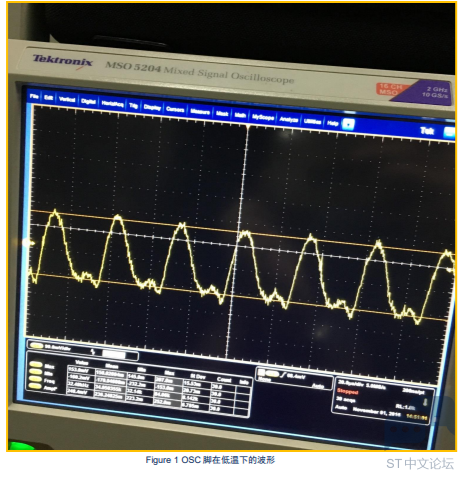This screenshot has height=479, width=463.
Task: Click the window button right of Tek
Action: pos(449,132)
